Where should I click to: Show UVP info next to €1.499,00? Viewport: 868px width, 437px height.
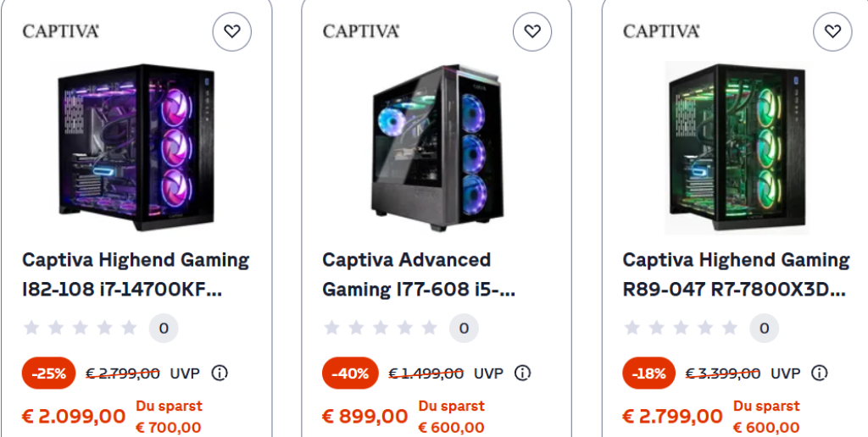523,373
